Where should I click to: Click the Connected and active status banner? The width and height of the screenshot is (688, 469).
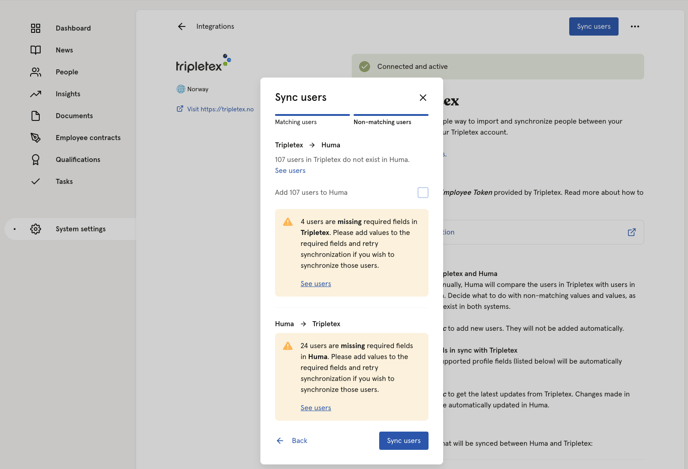tap(498, 67)
